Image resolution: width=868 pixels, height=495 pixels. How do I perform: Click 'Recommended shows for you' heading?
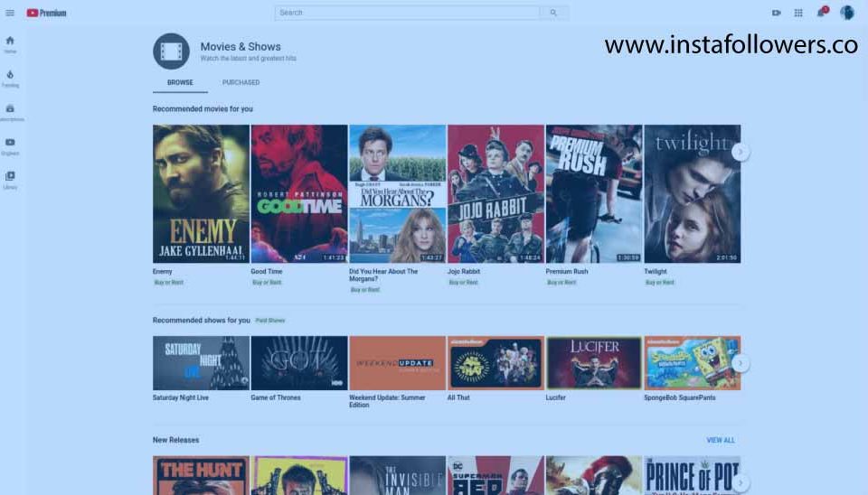pos(202,321)
